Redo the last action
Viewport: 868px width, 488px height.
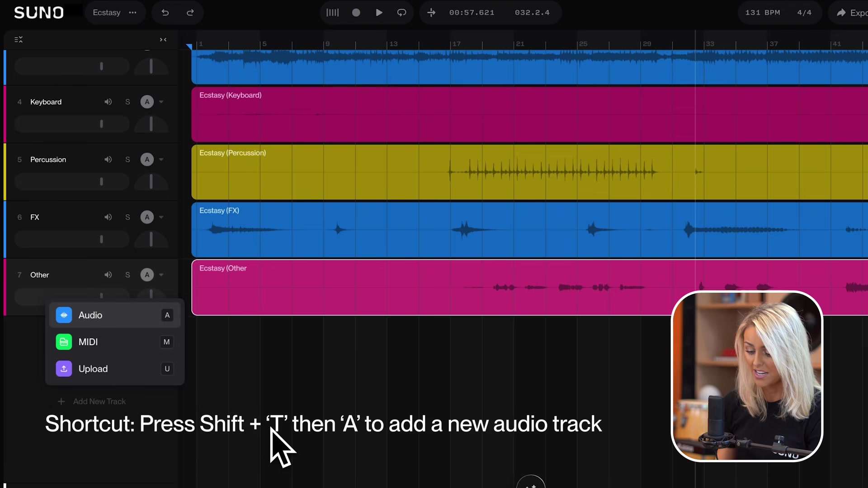click(x=190, y=13)
